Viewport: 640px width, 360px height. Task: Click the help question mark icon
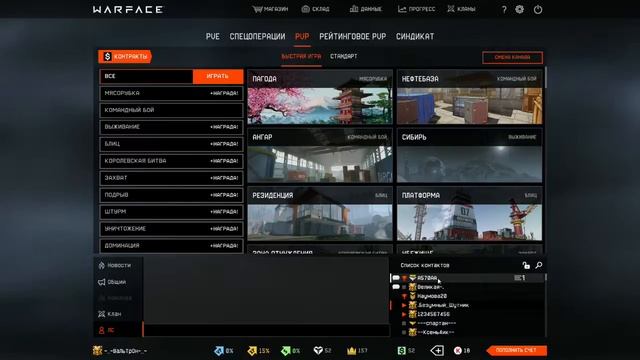click(504, 9)
